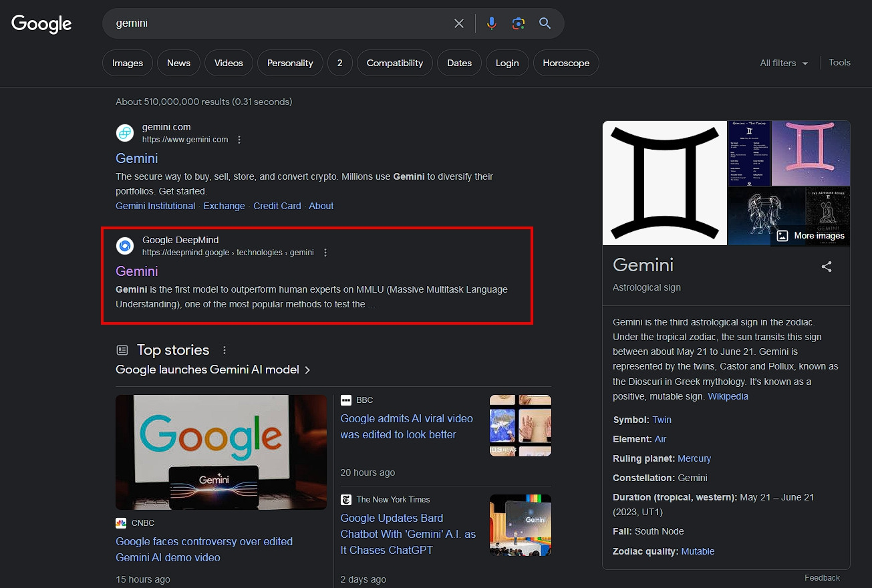
Task: Click the '20 hours ago' timestamp
Action: pos(368,472)
